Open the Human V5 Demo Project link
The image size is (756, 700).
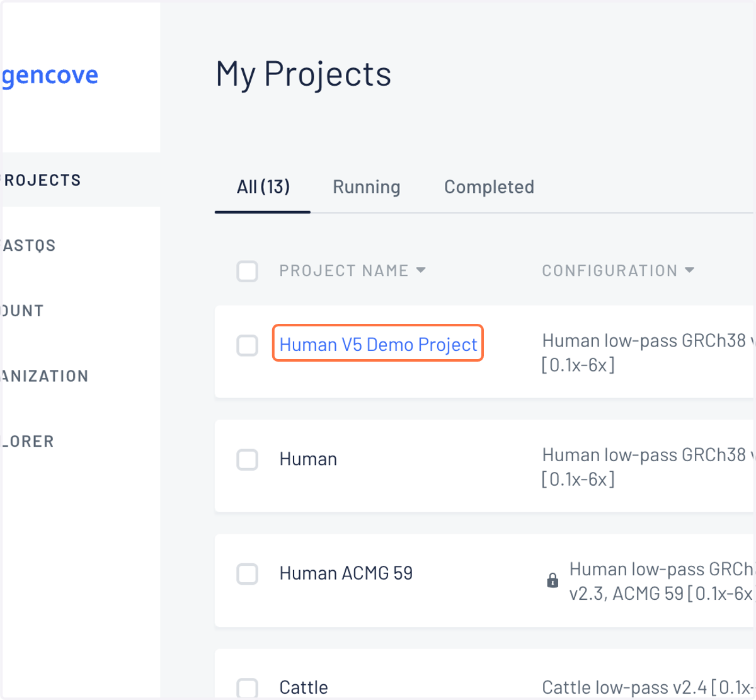pos(378,345)
